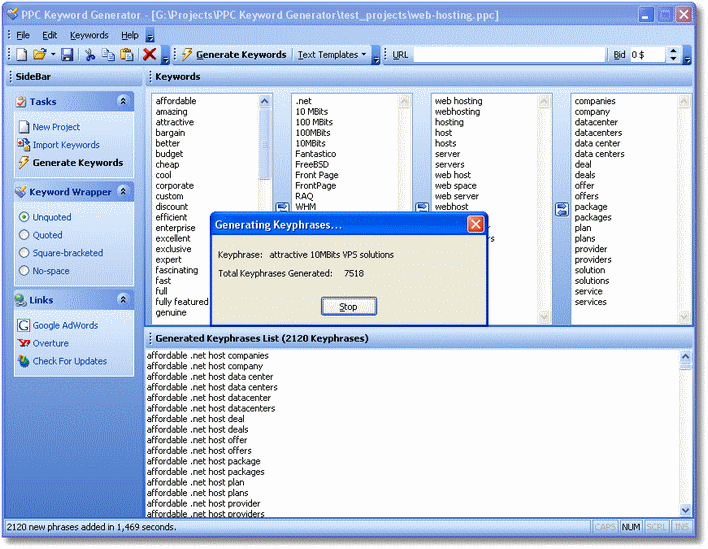The width and height of the screenshot is (708, 549).
Task: Stop keyphrase generation with the Stop button
Action: [x=349, y=307]
